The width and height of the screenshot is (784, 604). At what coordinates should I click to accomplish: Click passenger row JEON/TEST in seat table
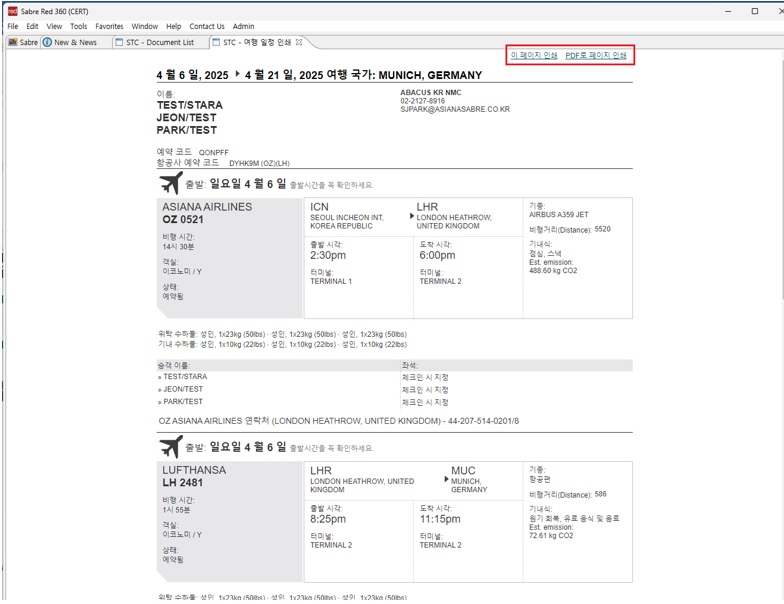pos(395,390)
